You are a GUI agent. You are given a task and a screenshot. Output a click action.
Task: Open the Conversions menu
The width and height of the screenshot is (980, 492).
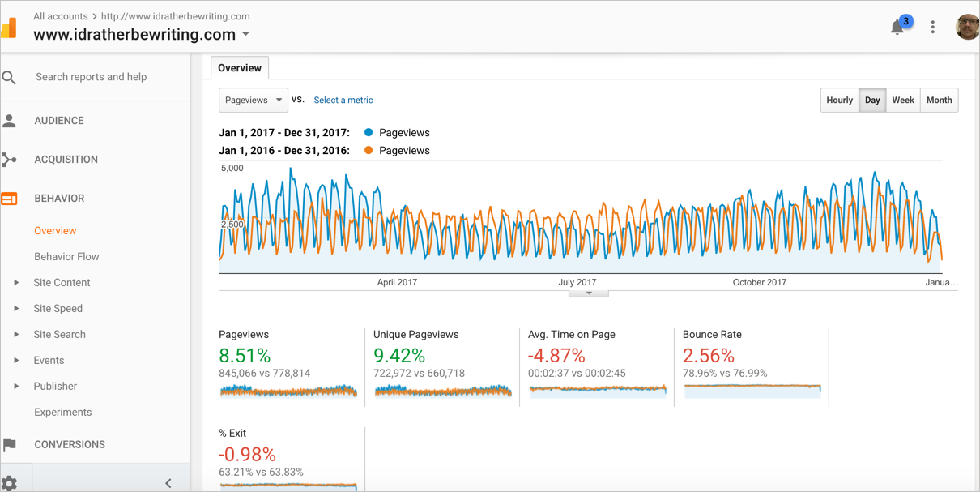tap(70, 444)
